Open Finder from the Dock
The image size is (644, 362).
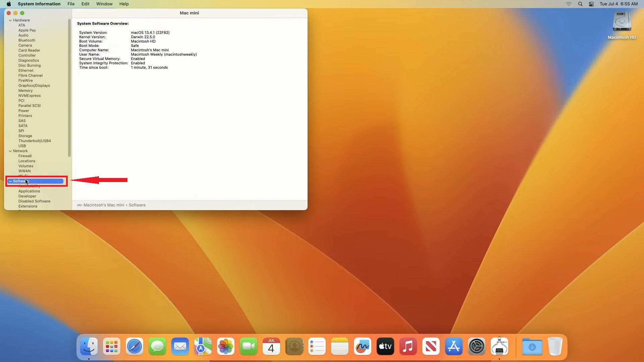(88, 346)
